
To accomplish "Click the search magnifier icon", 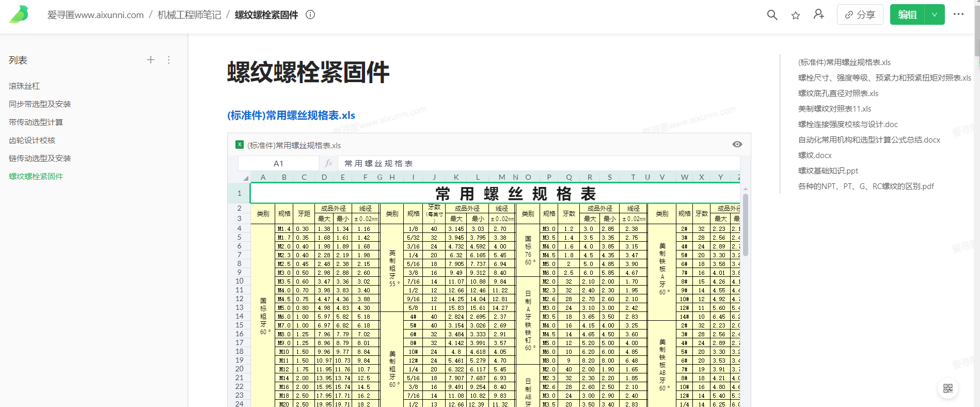I will (772, 15).
